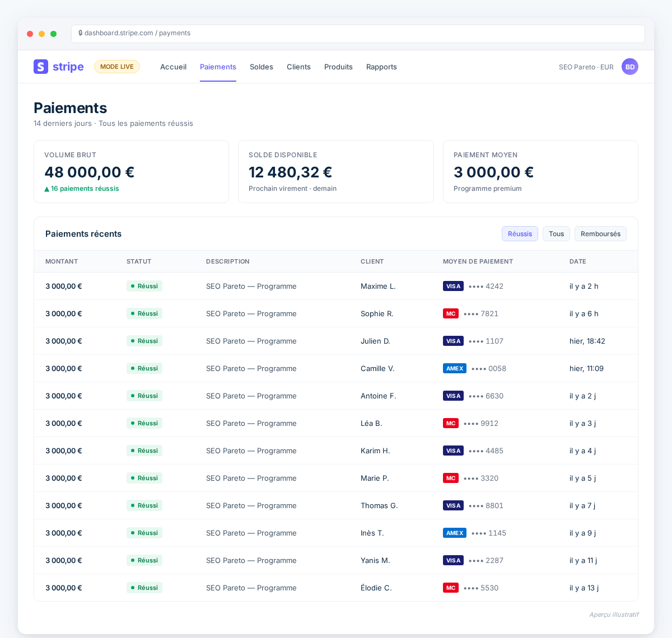Click the VISA badge for card 6630
Screen dimensions: 672x638
[x=453, y=396]
